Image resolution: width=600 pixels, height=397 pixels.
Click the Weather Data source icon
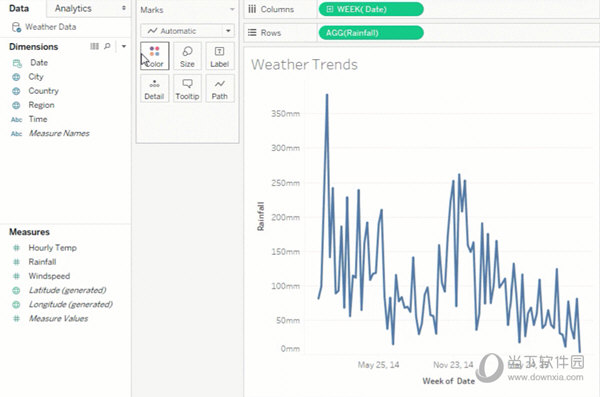(x=16, y=27)
